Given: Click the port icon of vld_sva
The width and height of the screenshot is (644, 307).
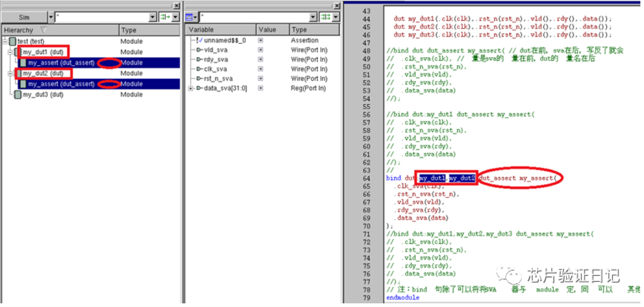Looking at the screenshot, I should tap(200, 50).
